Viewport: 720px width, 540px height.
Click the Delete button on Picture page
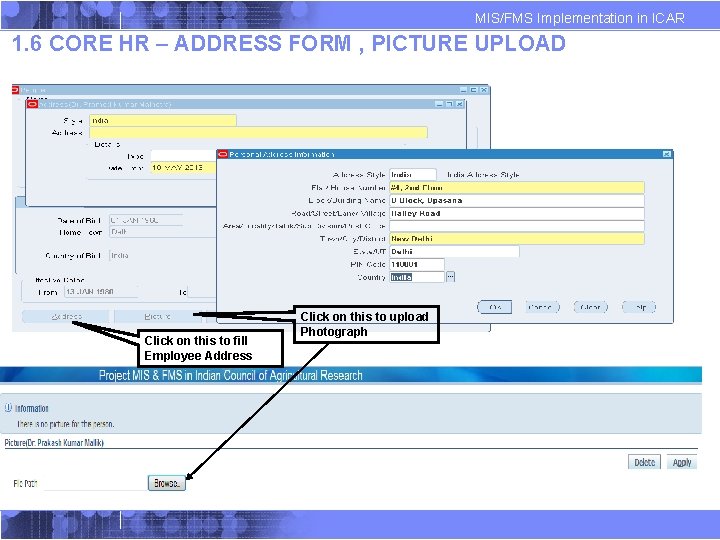pos(644,462)
